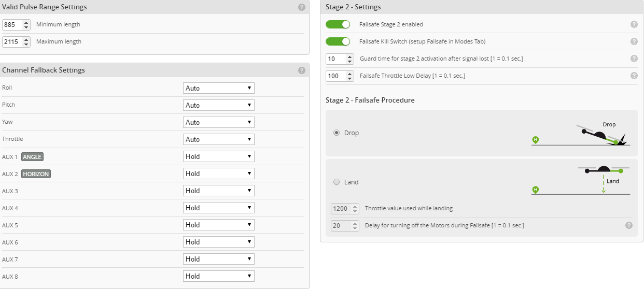The image size is (644, 289).
Task: Open the AUX 8 fallback dropdown
Action: 219,276
